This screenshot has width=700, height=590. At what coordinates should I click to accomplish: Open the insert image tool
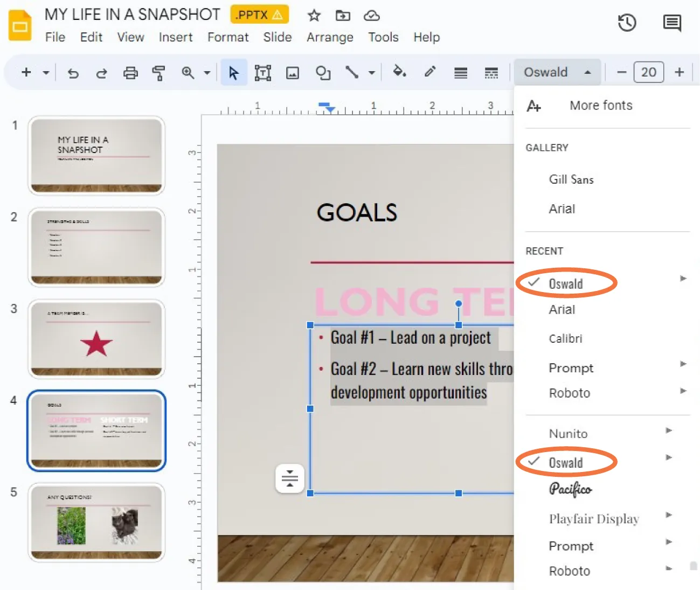tap(292, 72)
